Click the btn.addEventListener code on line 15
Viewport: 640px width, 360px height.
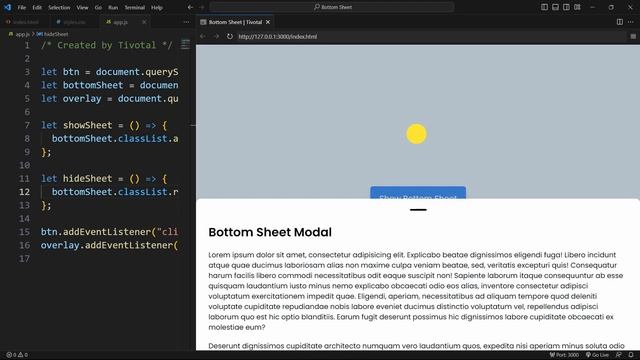pos(109,232)
